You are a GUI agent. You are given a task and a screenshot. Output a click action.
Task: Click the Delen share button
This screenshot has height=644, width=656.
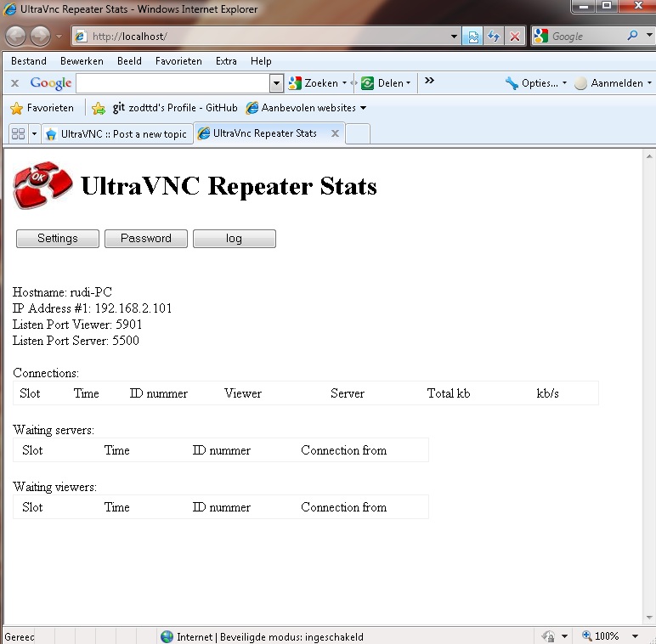[382, 82]
